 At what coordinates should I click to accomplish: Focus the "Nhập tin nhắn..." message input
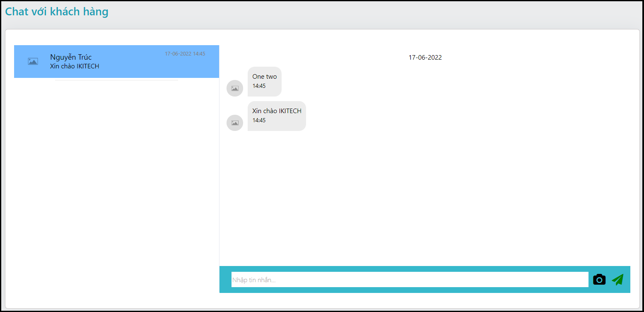click(409, 280)
